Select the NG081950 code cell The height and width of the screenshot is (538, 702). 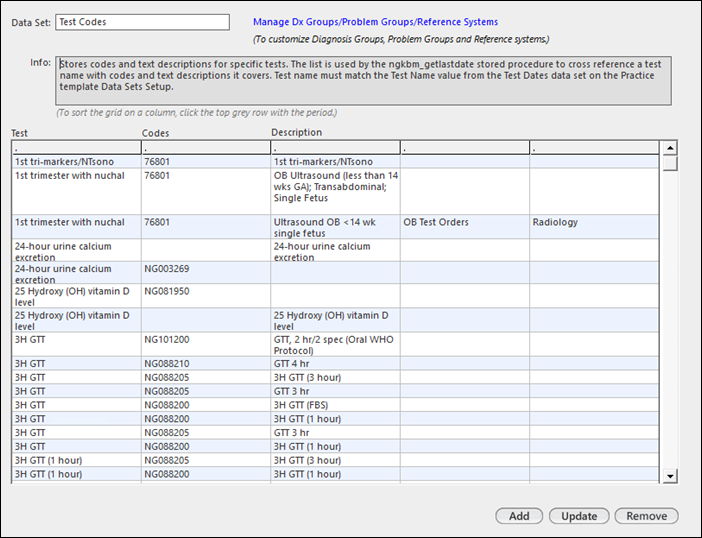click(206, 296)
